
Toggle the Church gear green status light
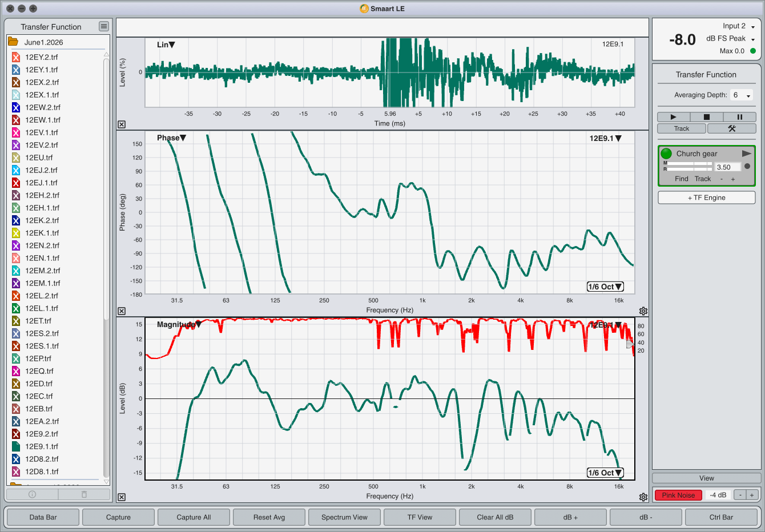point(666,154)
